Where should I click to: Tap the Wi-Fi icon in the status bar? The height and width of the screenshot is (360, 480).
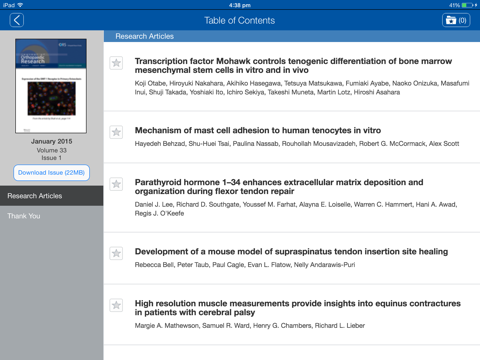coord(20,5)
